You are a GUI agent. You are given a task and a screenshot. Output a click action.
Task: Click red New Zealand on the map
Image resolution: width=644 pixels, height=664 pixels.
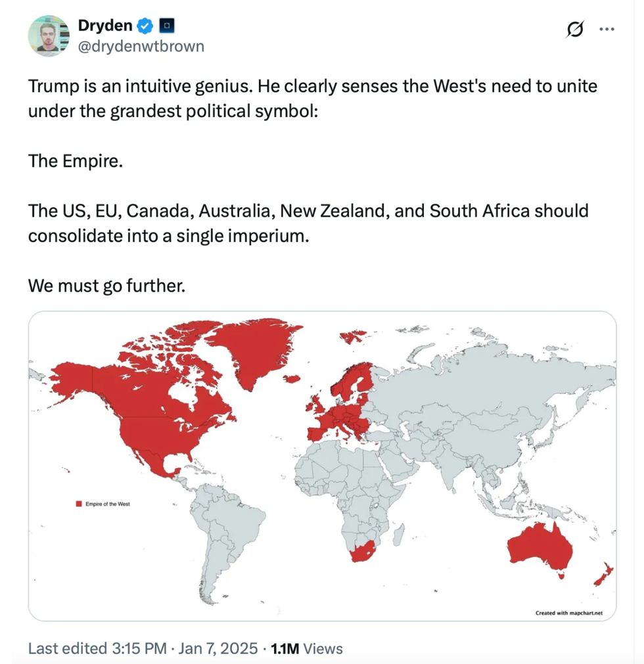(603, 575)
